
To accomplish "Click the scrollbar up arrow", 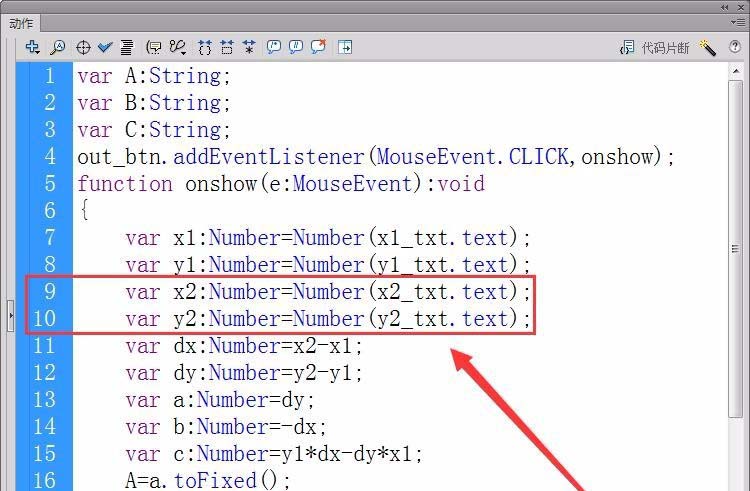I will pyautogui.click(x=736, y=71).
